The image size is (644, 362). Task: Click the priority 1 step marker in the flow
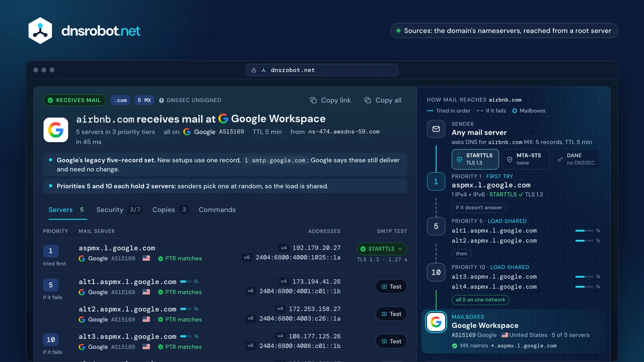436,182
